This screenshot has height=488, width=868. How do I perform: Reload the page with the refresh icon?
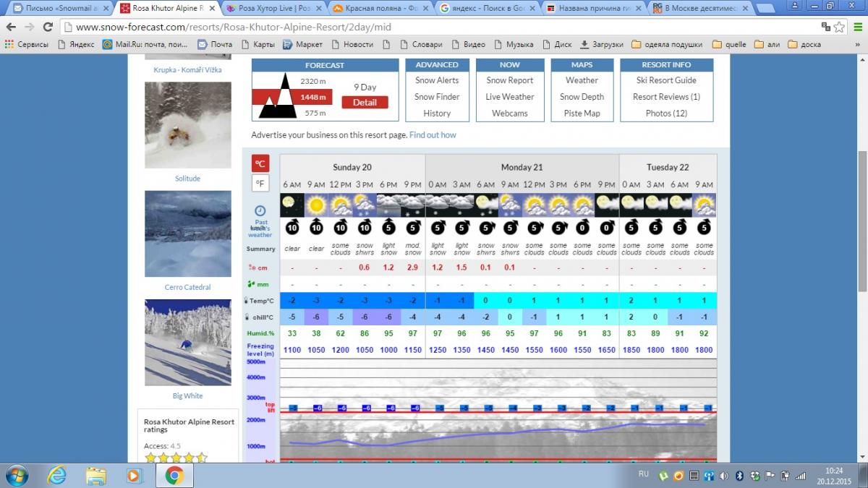[x=48, y=27]
